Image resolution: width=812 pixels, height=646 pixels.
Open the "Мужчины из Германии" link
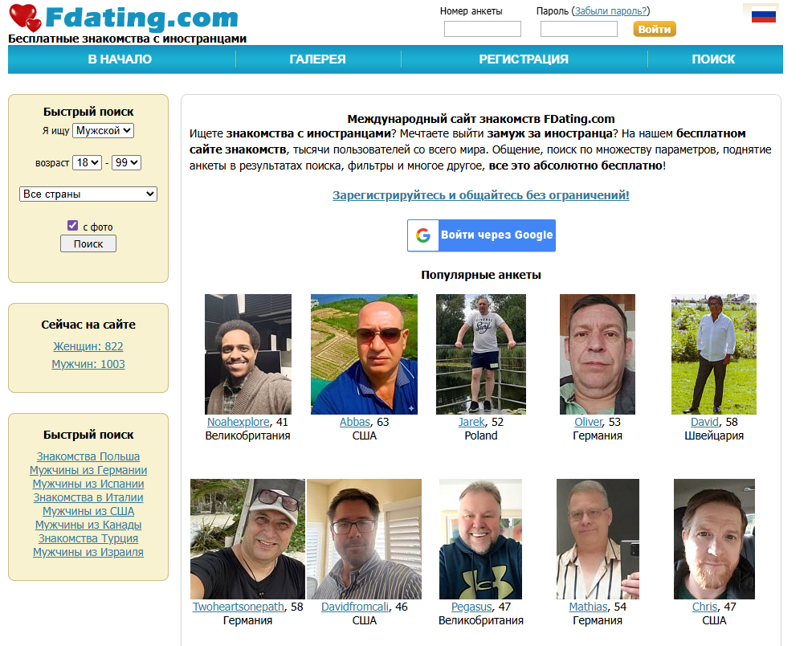[88, 470]
